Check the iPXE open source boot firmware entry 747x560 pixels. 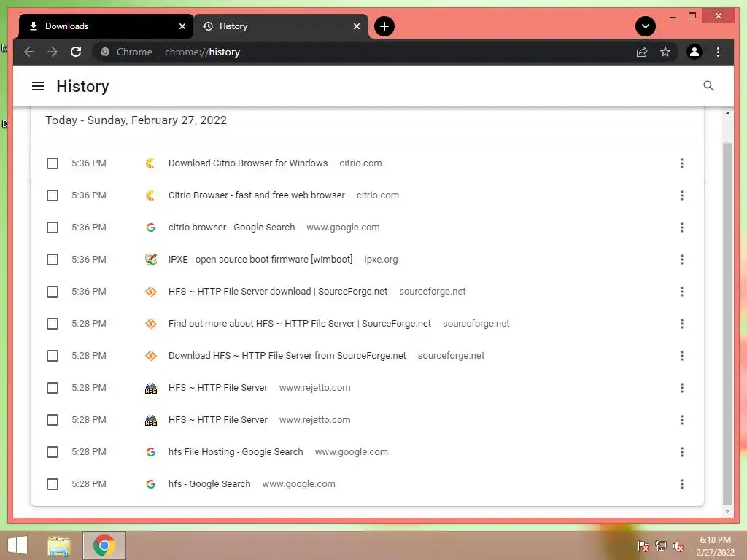[x=53, y=260]
